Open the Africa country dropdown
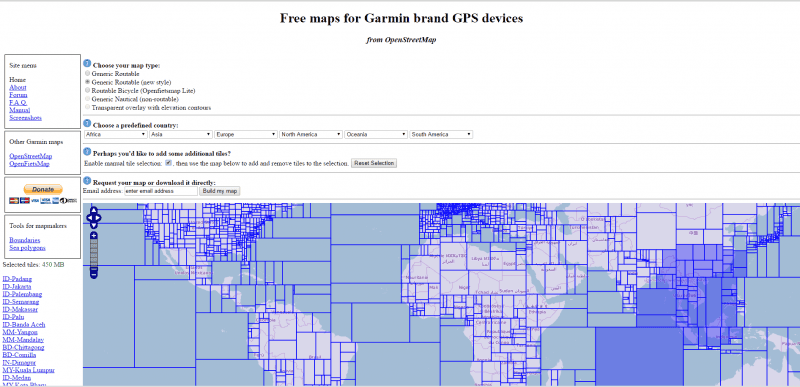Viewport: 800px width, 387px height. [x=116, y=135]
